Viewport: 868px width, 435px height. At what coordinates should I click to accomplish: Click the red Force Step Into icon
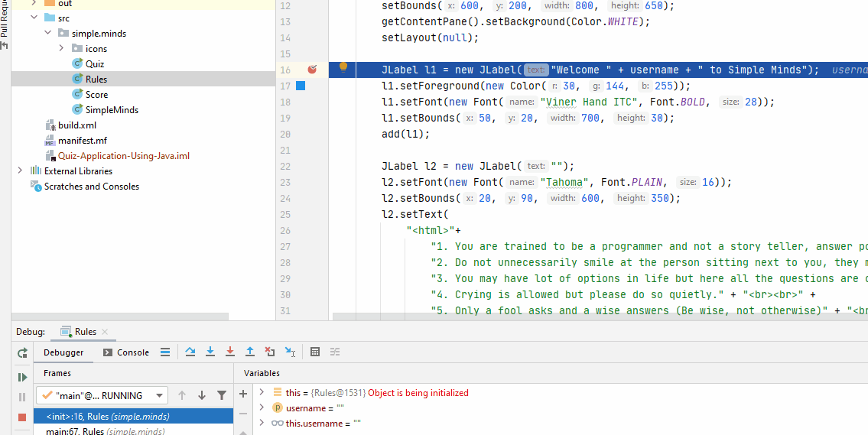tap(230, 352)
